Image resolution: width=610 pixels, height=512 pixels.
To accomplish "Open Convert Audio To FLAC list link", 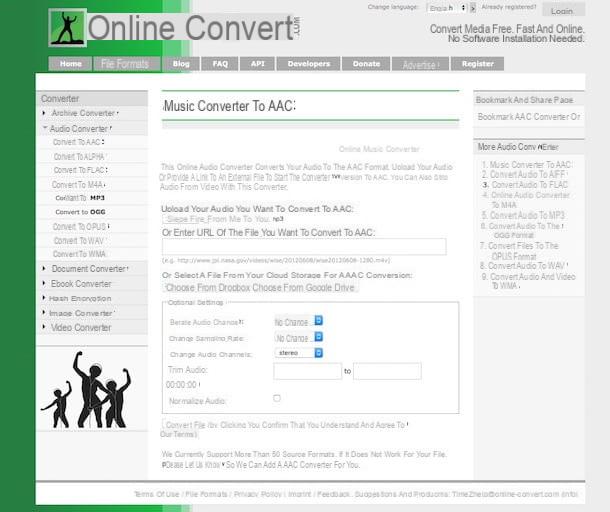I will (529, 185).
